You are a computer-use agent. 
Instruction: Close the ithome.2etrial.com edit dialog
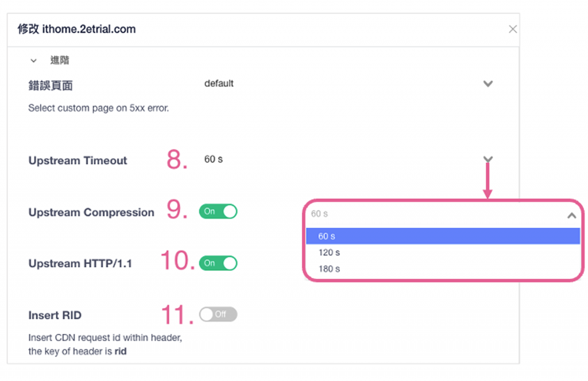click(513, 29)
